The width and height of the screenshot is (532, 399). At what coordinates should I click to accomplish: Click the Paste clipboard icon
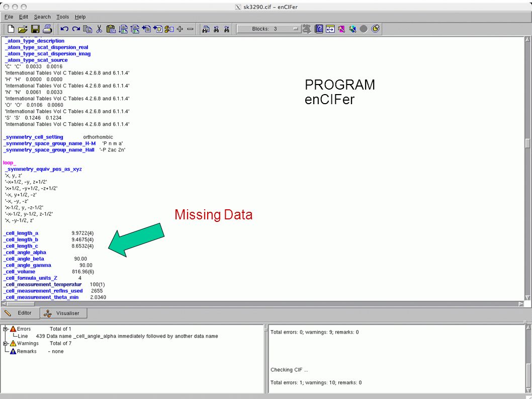(111, 29)
